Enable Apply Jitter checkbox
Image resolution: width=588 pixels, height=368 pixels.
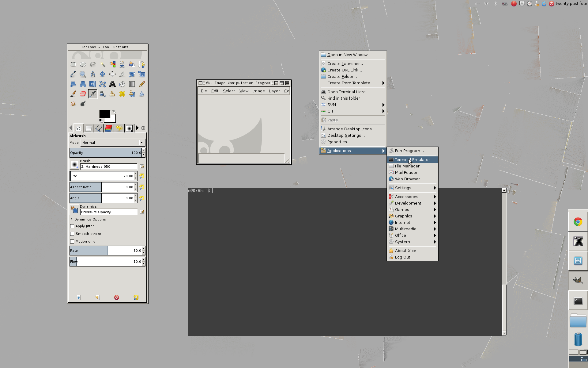[72, 226]
